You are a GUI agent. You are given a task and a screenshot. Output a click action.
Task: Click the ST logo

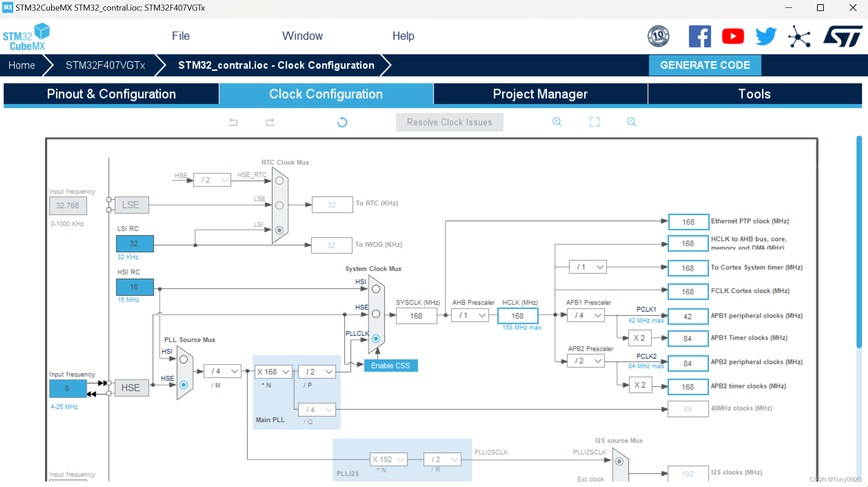pos(843,36)
